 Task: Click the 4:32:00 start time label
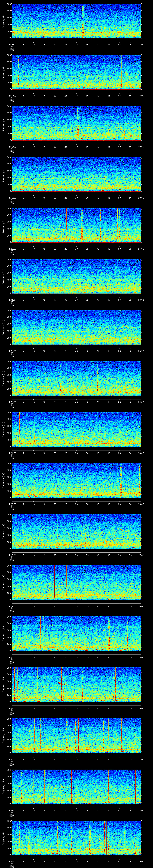[x=12, y=861]
